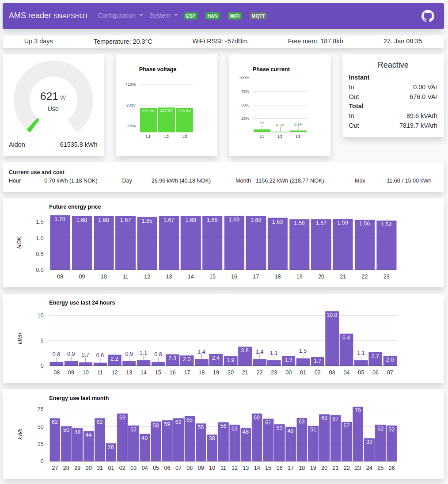
Task: Click the 33 kWh bar for day 24
Action: pos(369,450)
